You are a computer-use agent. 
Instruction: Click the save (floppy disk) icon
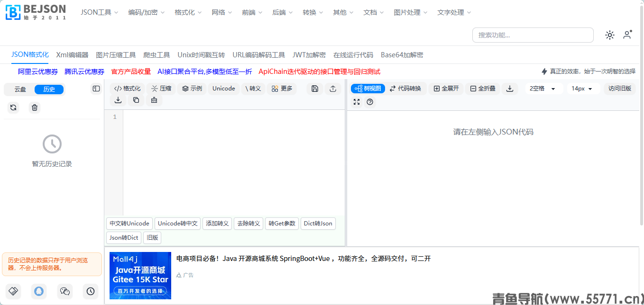315,89
